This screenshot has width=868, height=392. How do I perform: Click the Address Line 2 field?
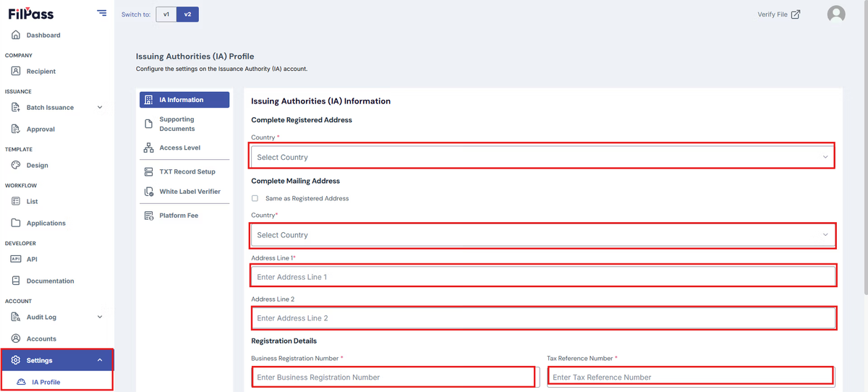tap(543, 318)
